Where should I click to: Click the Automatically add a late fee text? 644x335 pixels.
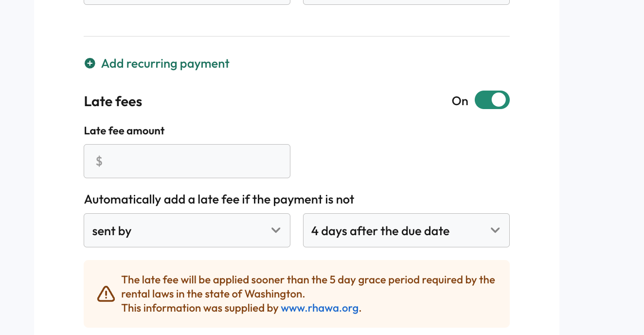tap(219, 200)
